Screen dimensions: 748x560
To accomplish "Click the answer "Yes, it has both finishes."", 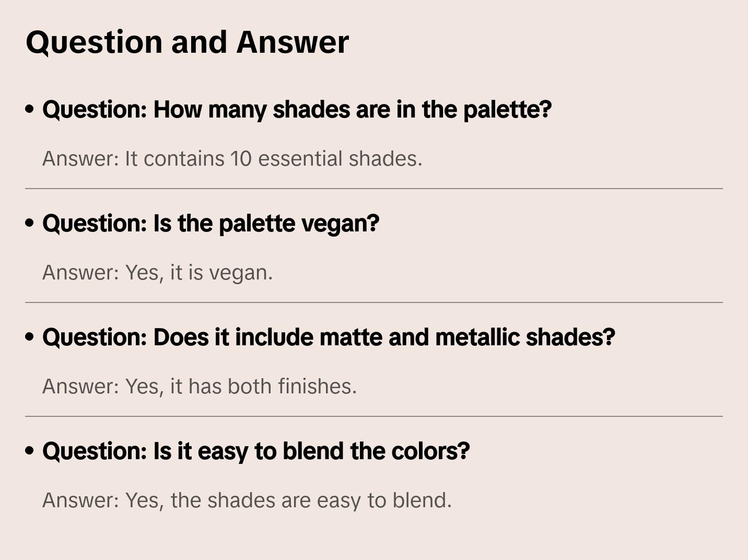I will [x=199, y=387].
